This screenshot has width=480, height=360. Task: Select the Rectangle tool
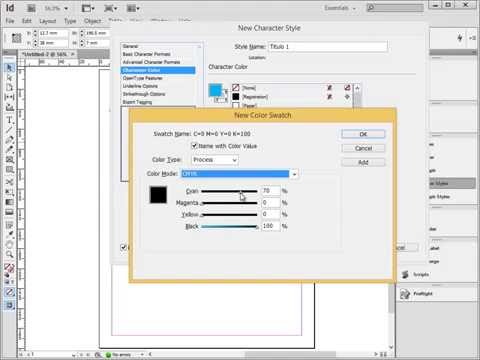click(9, 169)
